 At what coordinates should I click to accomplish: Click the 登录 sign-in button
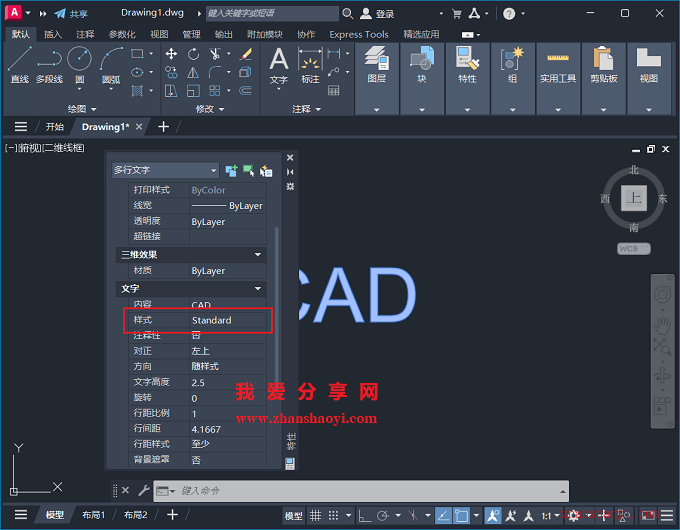[x=378, y=13]
